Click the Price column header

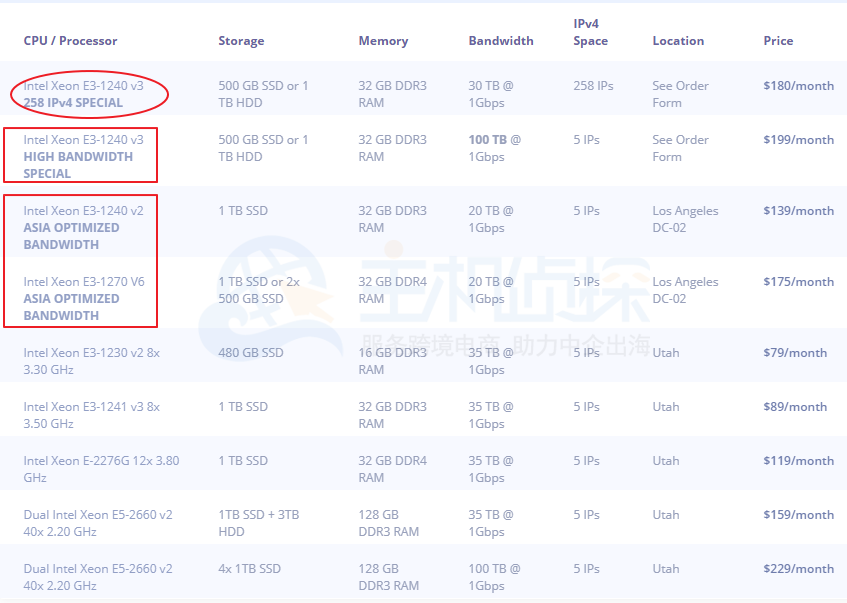pyautogui.click(x=778, y=41)
